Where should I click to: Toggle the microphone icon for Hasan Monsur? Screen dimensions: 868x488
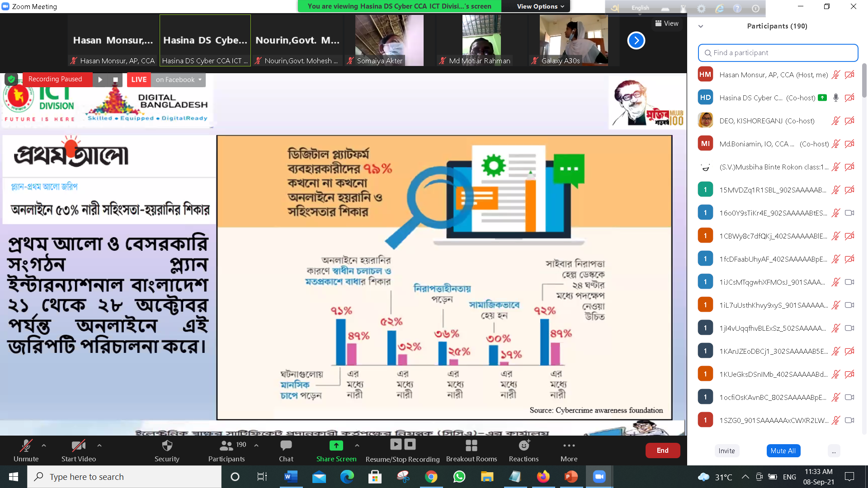click(836, 75)
